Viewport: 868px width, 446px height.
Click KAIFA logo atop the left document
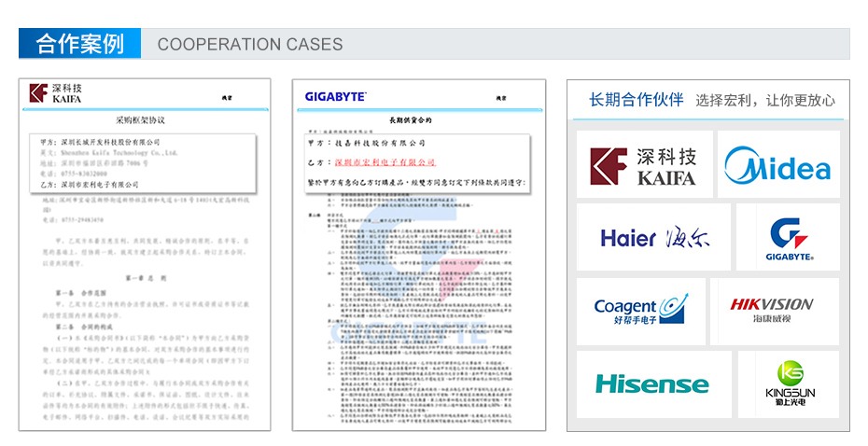coord(55,93)
